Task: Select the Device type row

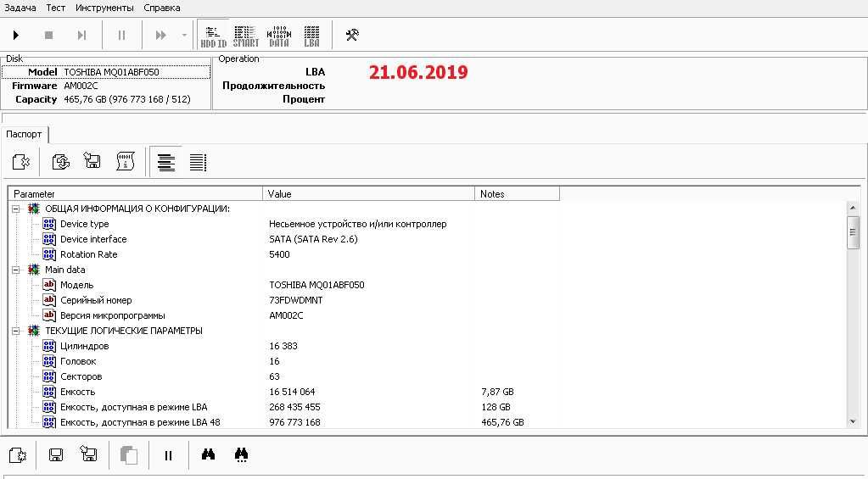Action: point(426,224)
